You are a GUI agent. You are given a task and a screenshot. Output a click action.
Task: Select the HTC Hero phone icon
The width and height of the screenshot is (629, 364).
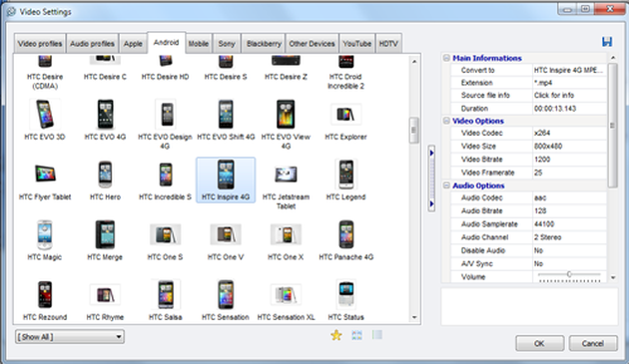pyautogui.click(x=105, y=174)
